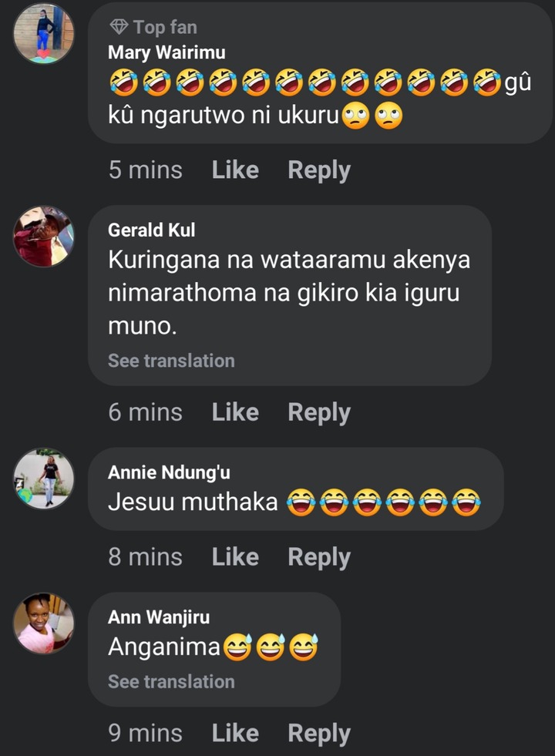
Task: Reply to Annie Ndung'u's comment
Action: (x=319, y=557)
